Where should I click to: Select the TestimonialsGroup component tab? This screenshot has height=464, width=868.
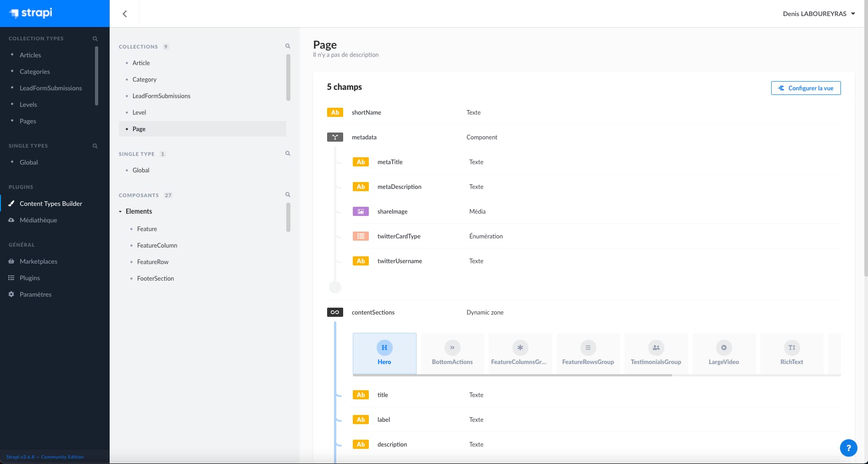(656, 354)
